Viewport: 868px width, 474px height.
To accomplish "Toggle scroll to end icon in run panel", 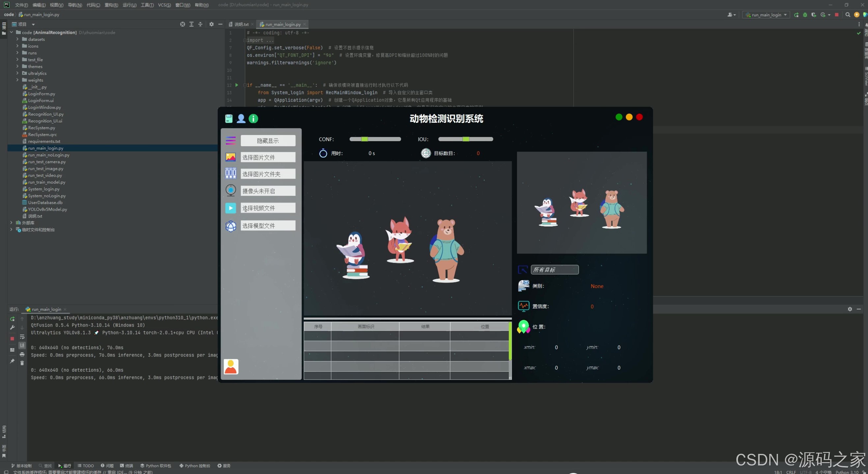I will 22,345.
